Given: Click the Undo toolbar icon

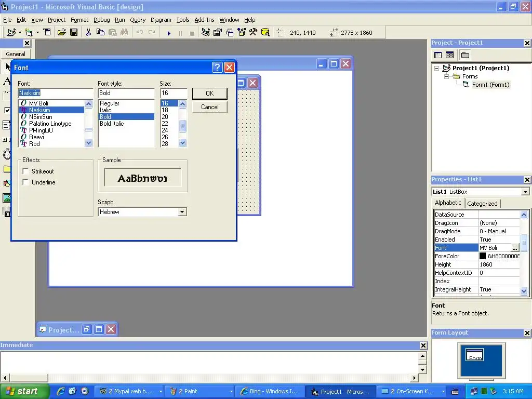Looking at the screenshot, I should point(139,33).
